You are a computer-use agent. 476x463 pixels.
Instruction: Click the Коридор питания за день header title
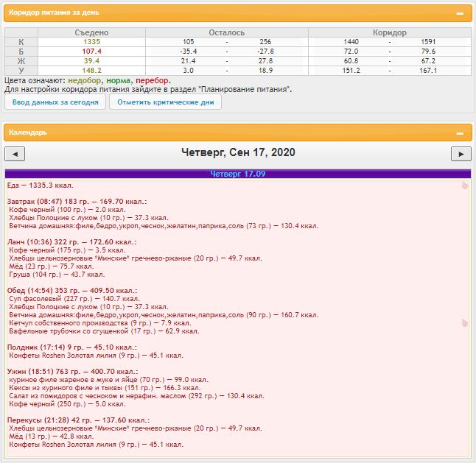click(x=54, y=13)
